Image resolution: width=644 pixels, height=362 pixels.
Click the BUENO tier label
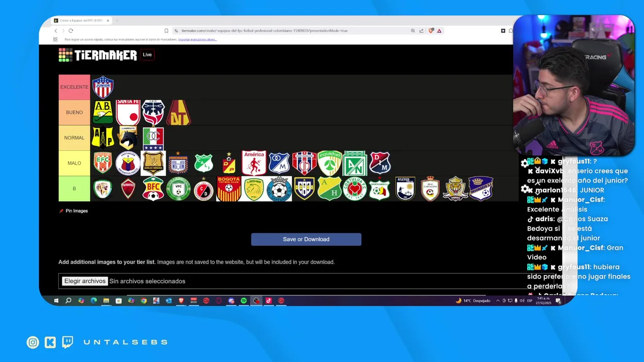tap(74, 112)
